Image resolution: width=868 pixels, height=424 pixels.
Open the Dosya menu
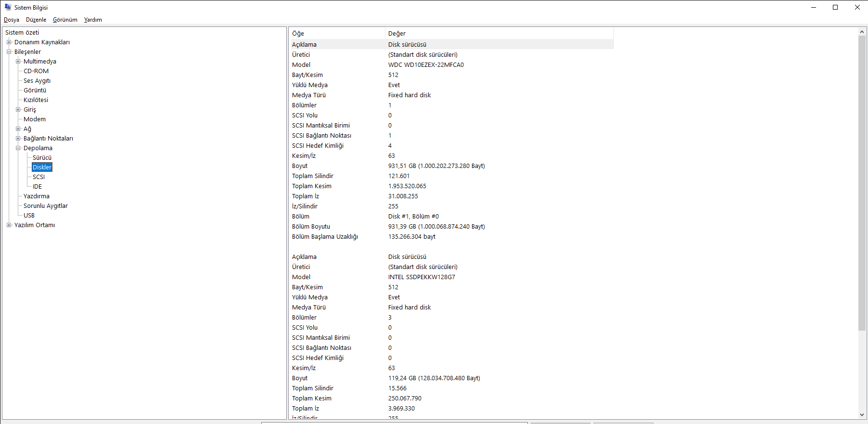[x=12, y=20]
